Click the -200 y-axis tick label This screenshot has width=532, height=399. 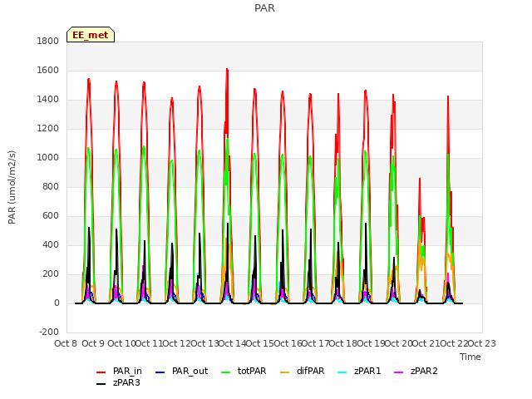(x=49, y=332)
